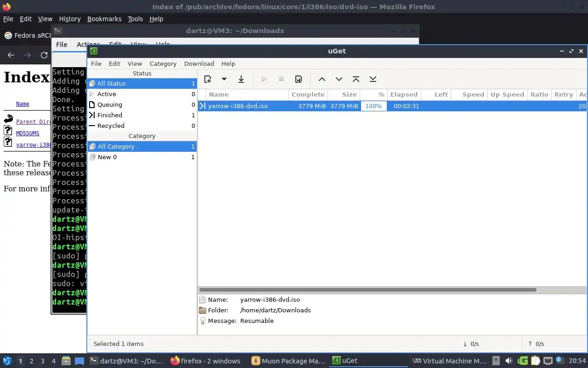This screenshot has height=368, width=588.
Task: Sort by the Elapsed column header
Action: (404, 94)
